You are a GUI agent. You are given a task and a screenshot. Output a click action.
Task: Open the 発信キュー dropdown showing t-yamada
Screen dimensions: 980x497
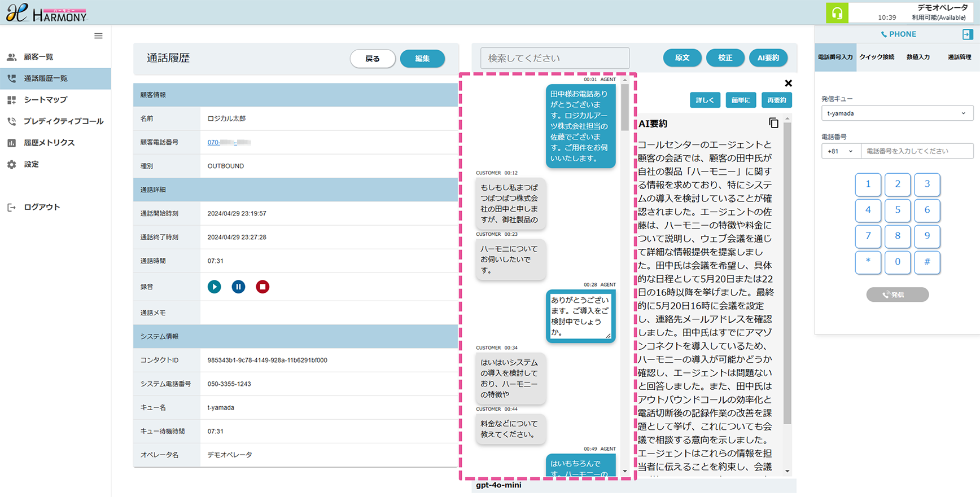click(x=896, y=113)
